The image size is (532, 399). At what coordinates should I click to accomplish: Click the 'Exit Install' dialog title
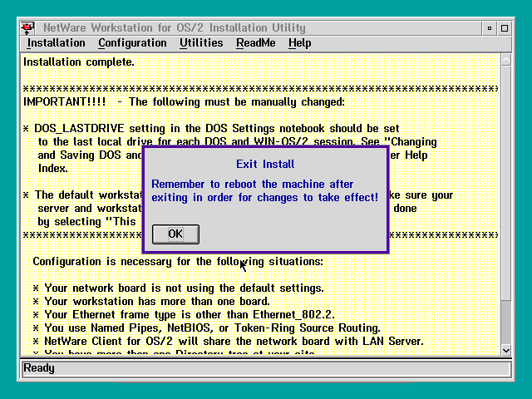click(x=265, y=165)
